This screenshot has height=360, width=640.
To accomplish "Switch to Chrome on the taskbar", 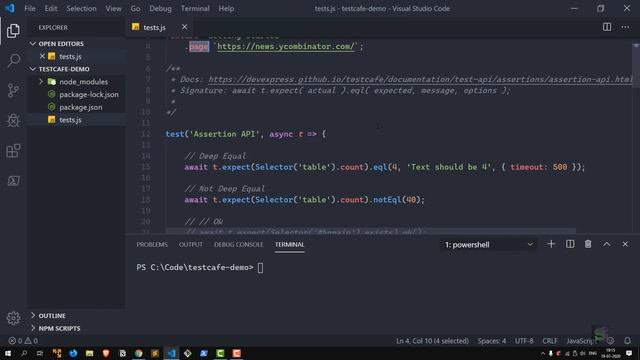I will (139, 353).
